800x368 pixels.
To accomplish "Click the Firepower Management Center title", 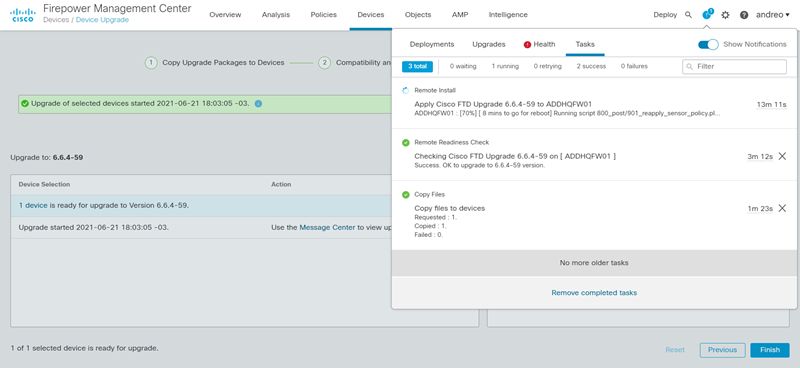I will 117,9.
